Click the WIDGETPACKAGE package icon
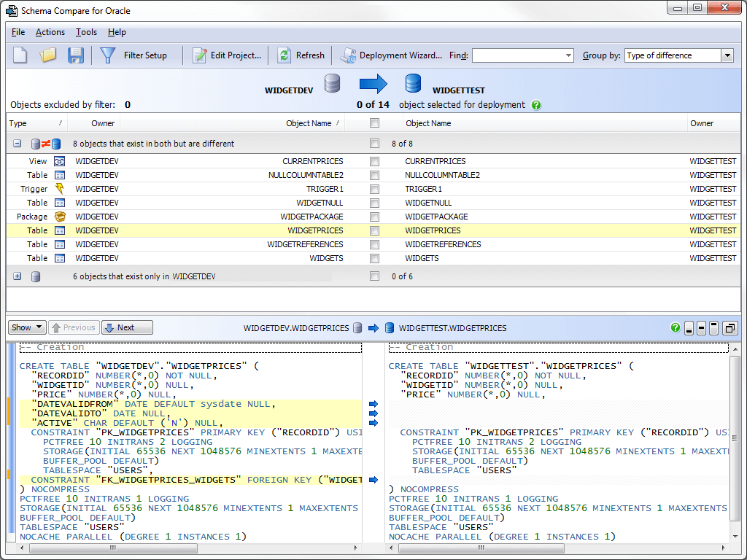The height and width of the screenshot is (560, 747). 60,217
